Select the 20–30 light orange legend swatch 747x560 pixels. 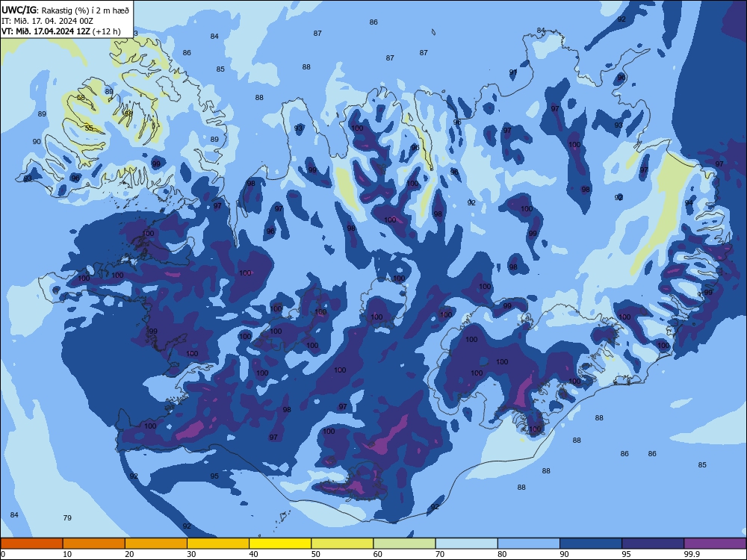pos(156,544)
